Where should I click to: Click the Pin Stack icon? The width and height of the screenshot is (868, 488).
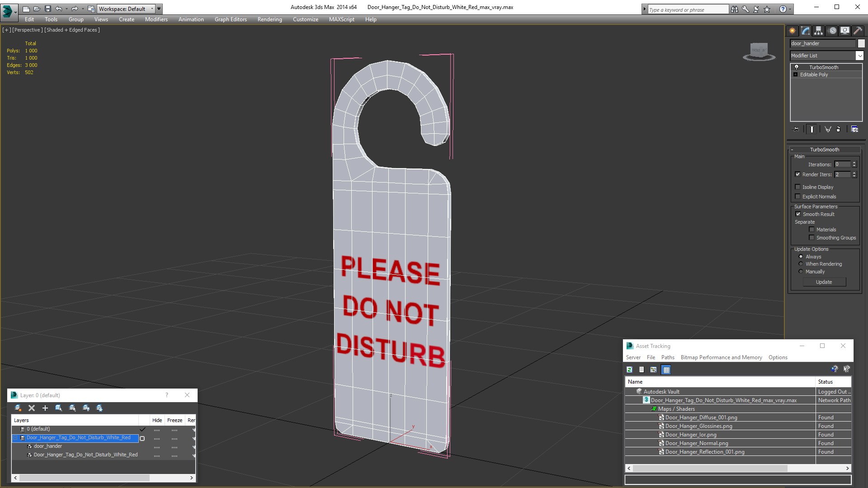pos(796,129)
